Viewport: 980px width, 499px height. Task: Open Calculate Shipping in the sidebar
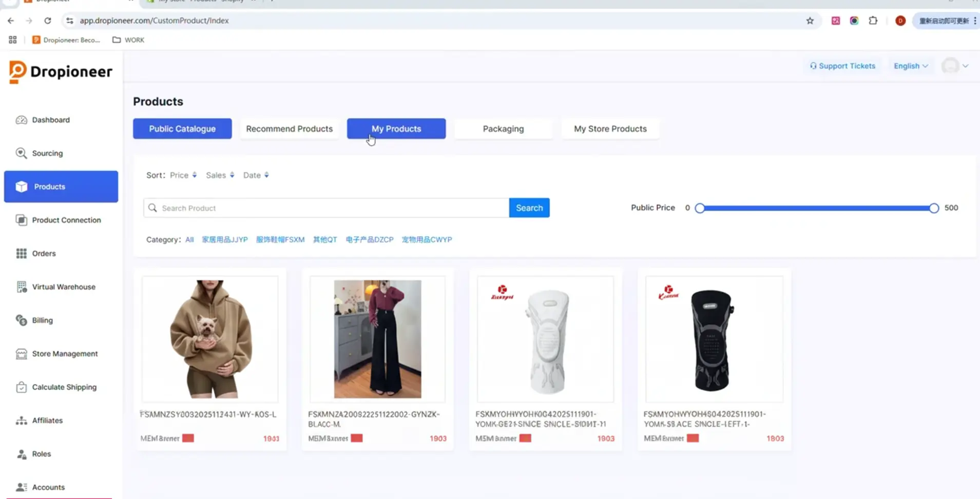point(64,387)
